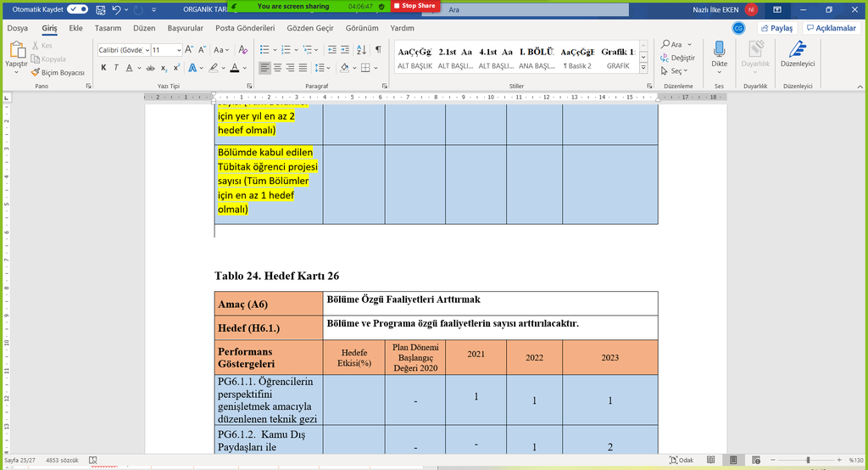The image size is (868, 470).
Task: Open borders dropdown arrow
Action: (x=376, y=68)
